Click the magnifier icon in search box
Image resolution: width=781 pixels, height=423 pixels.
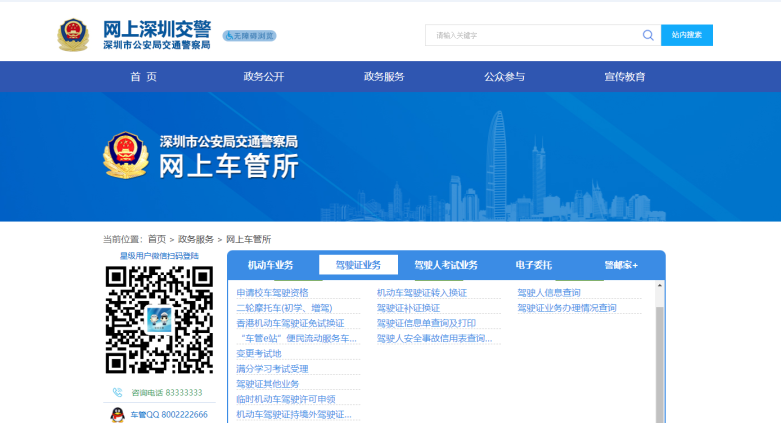click(648, 35)
